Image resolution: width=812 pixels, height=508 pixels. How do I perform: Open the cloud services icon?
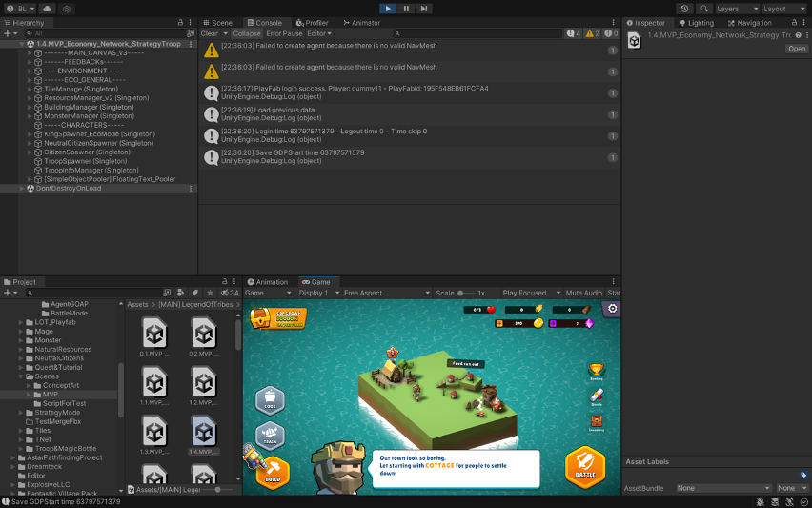[47, 9]
